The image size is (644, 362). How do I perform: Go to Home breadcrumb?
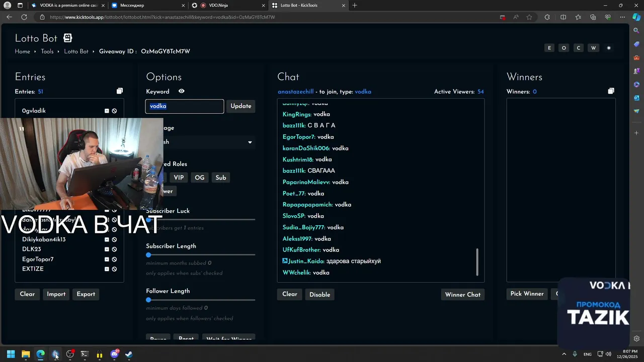click(23, 51)
